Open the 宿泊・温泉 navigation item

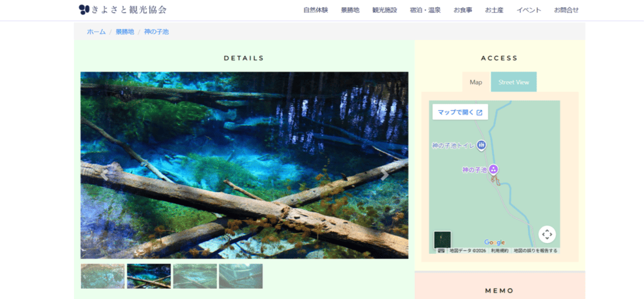coord(424,10)
